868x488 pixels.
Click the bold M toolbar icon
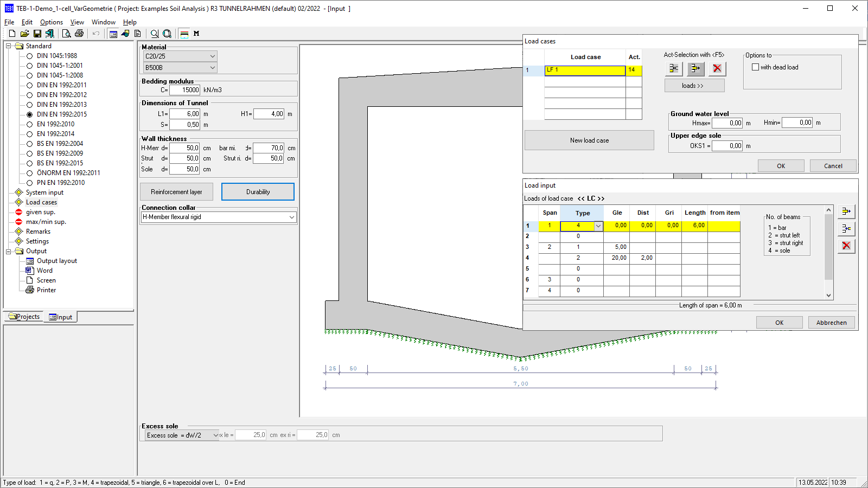(x=196, y=34)
